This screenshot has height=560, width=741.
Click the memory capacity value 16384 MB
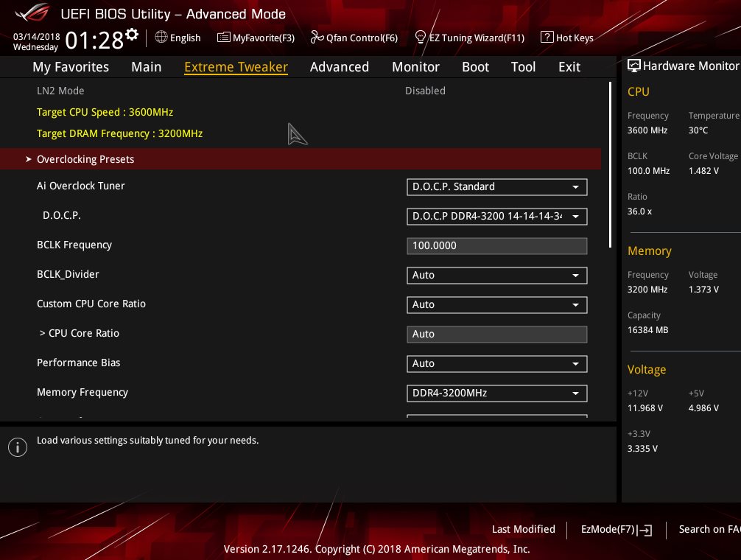648,330
